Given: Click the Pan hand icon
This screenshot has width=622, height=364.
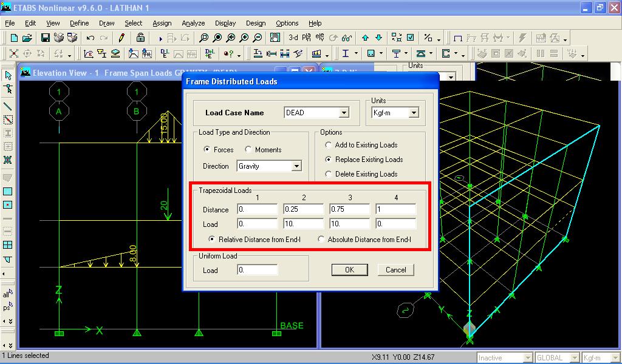Looking at the screenshot, I should (275, 38).
